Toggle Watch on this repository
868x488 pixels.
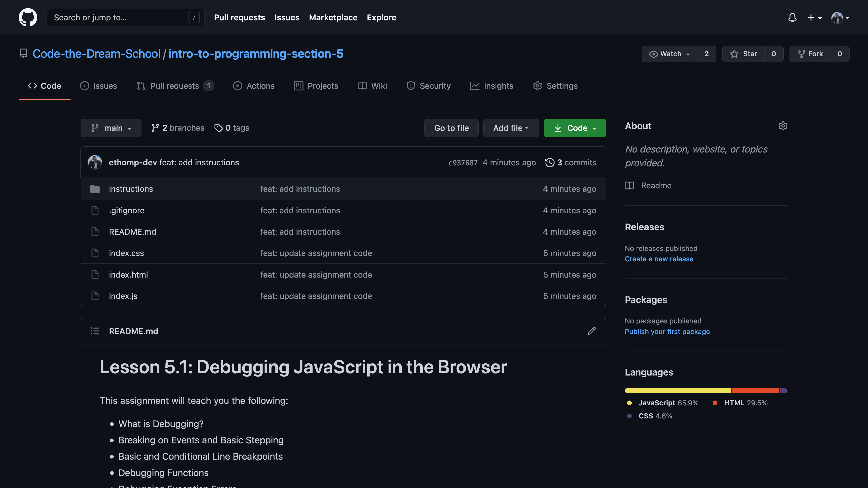[670, 54]
